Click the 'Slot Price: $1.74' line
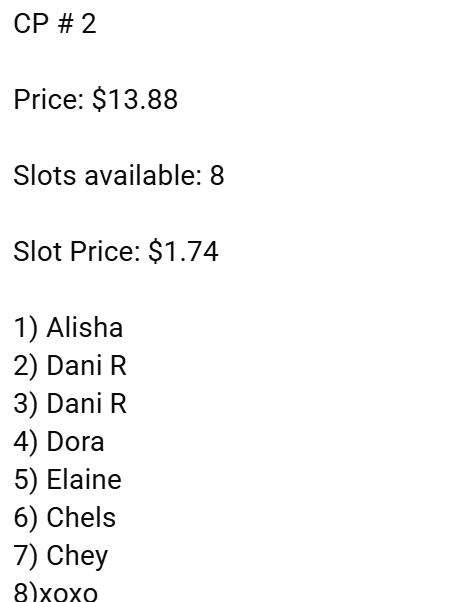The width and height of the screenshot is (462, 602). [x=116, y=251]
